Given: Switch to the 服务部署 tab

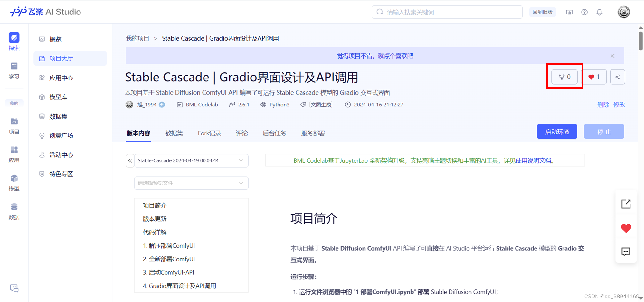Looking at the screenshot, I should pyautogui.click(x=313, y=133).
